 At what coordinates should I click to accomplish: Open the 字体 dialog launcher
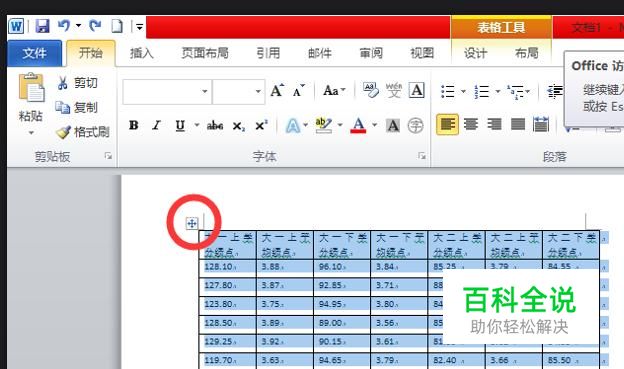(422, 156)
